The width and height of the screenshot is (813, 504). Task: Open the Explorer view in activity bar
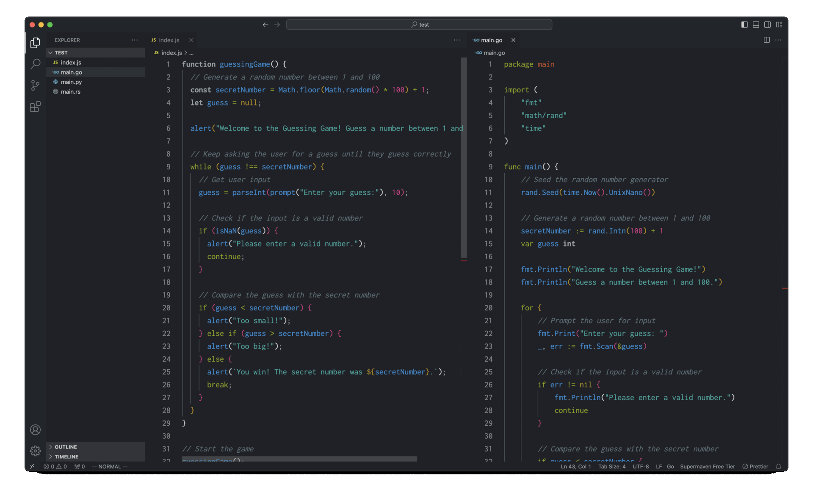click(36, 43)
